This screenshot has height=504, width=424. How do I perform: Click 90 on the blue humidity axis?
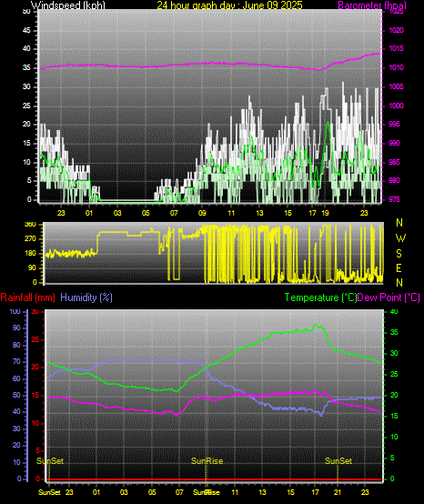pyautogui.click(x=16, y=328)
